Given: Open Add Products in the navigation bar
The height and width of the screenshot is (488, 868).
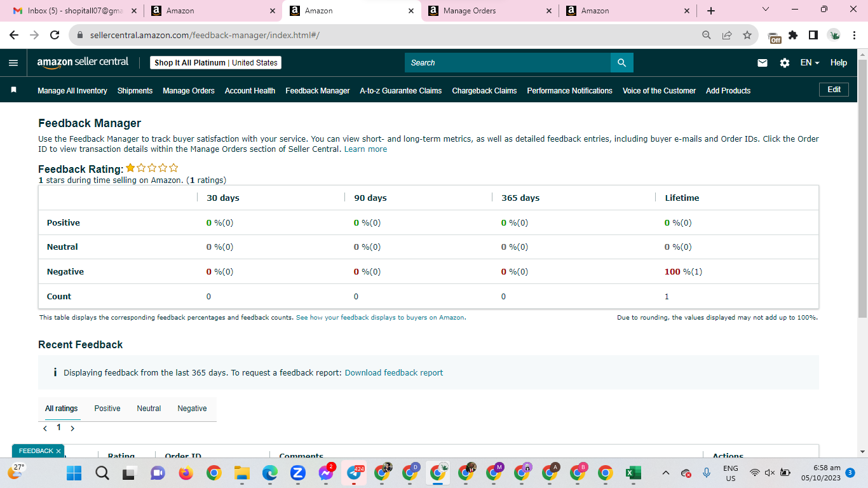Looking at the screenshot, I should point(728,91).
